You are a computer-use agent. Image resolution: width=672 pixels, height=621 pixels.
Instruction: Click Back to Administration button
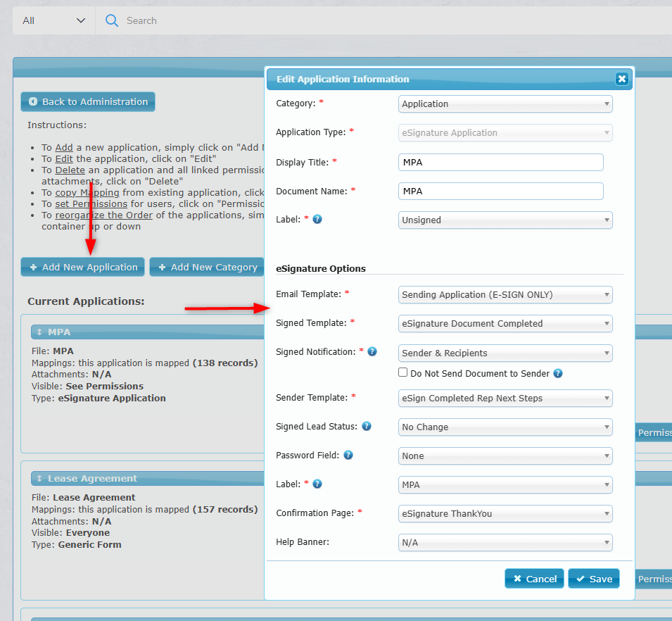[88, 101]
